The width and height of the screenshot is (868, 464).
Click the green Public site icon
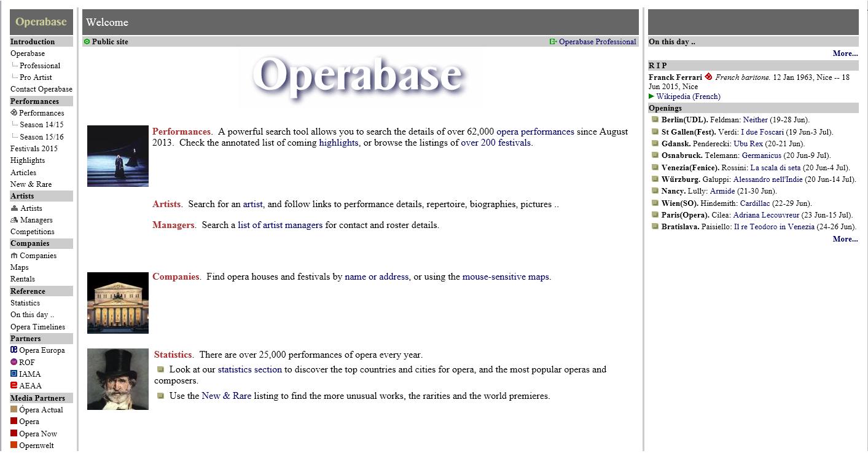click(x=87, y=42)
